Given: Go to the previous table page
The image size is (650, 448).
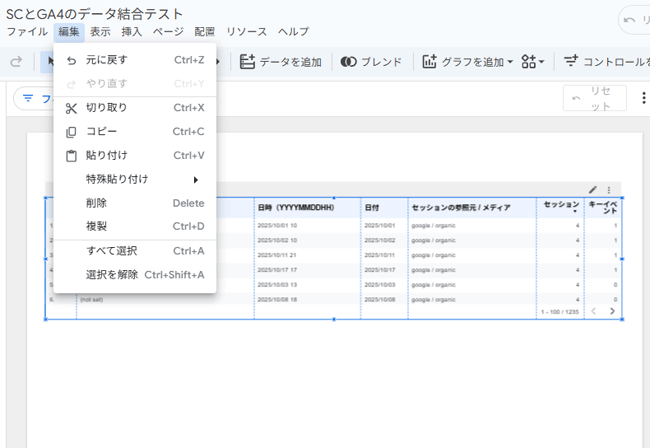Looking at the screenshot, I should pos(594,311).
